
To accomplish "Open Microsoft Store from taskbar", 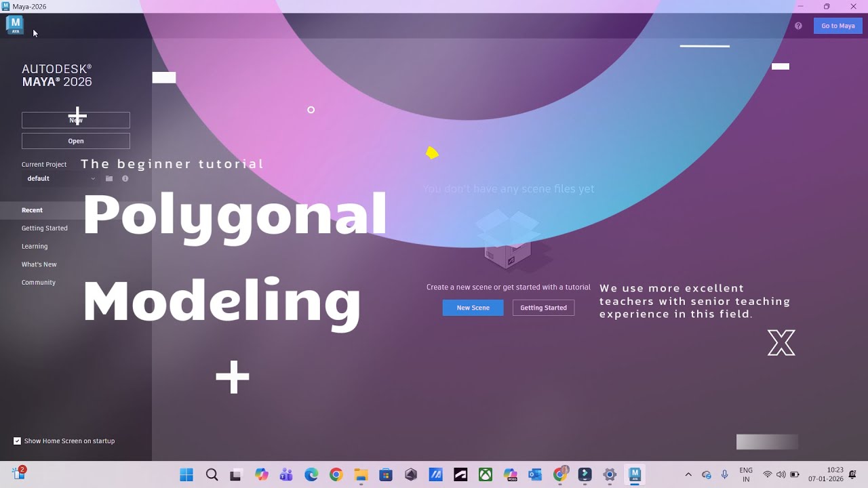I will [386, 475].
